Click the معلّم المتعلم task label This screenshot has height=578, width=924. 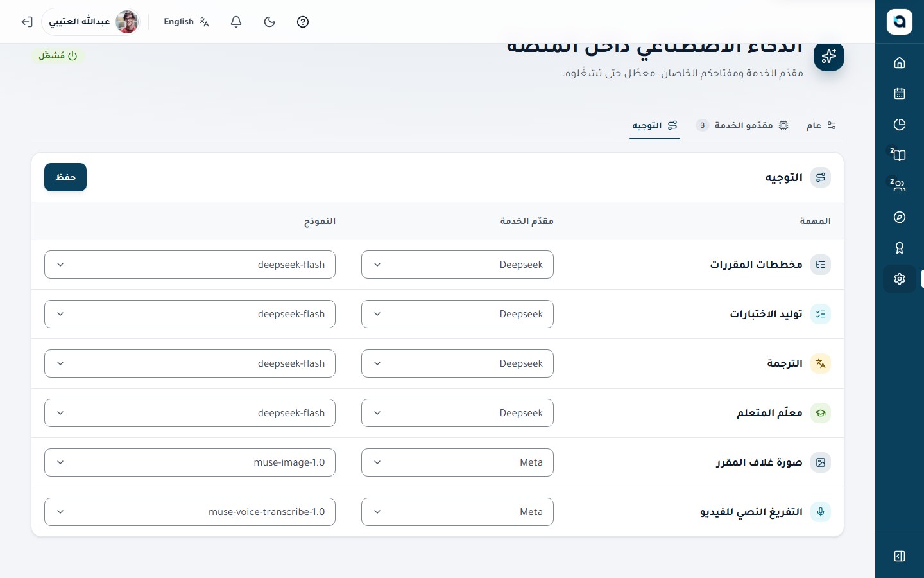(x=769, y=413)
